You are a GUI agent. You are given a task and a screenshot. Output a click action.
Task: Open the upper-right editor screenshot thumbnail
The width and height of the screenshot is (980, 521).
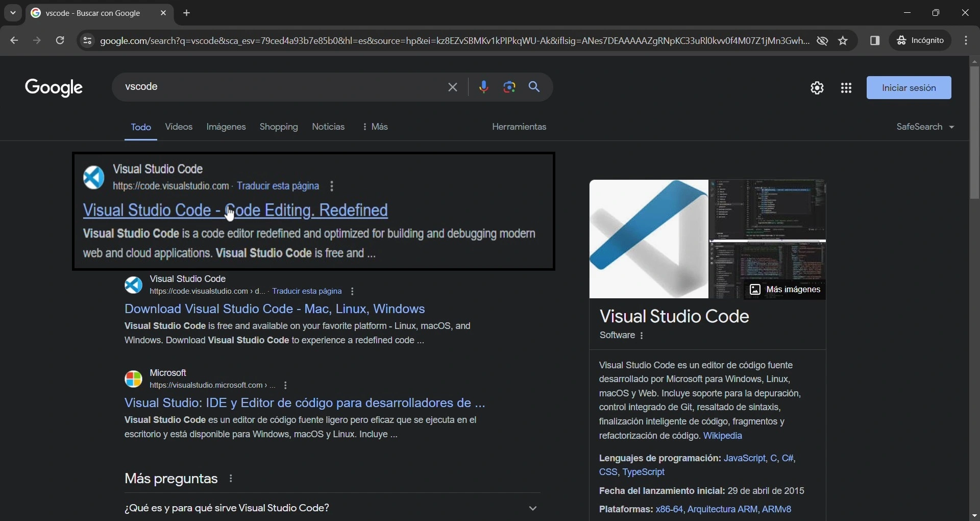[768, 209]
